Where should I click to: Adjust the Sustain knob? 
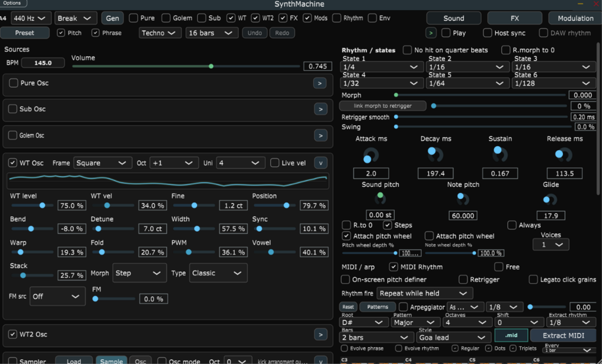coord(500,153)
